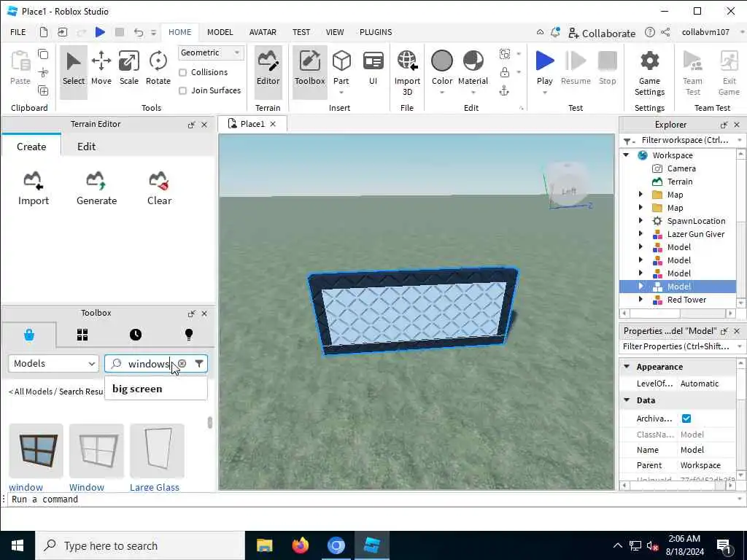Expand the Lazer Gun Giver node
The height and width of the screenshot is (560, 747).
point(640,234)
